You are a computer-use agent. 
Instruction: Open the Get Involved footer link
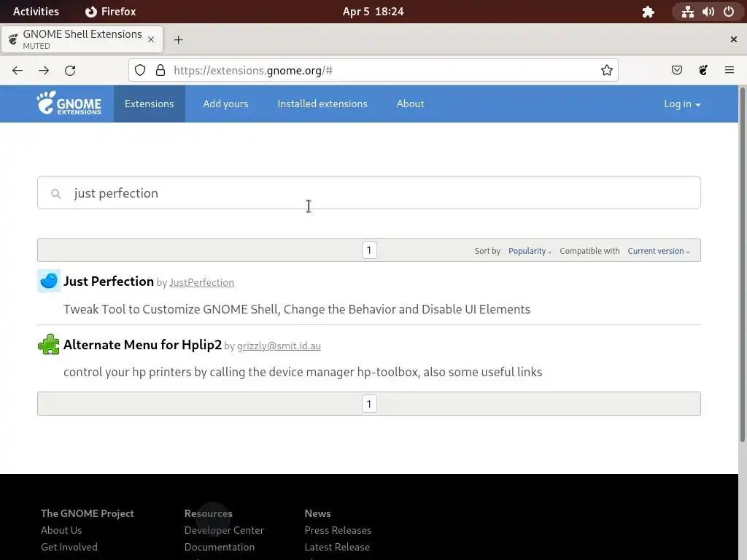pos(69,547)
